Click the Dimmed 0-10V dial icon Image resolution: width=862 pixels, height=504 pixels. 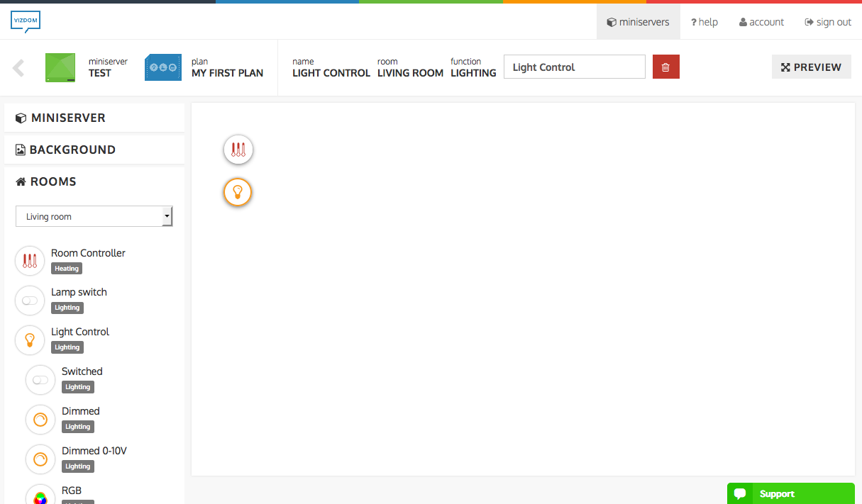40,459
